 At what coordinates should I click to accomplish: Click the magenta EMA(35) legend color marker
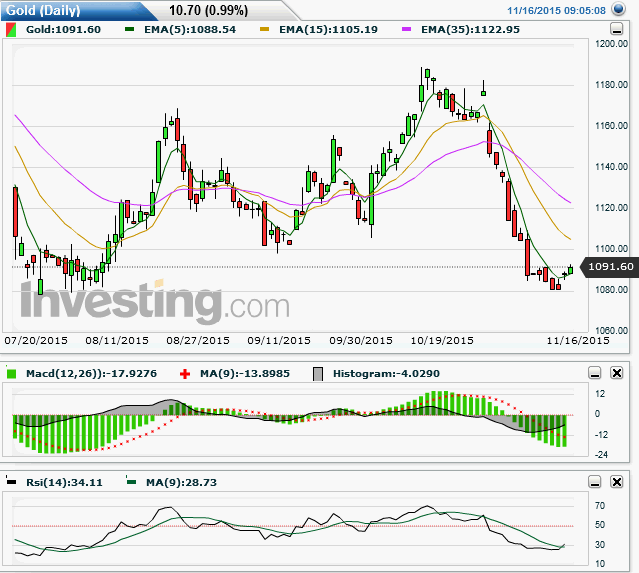click(x=406, y=29)
